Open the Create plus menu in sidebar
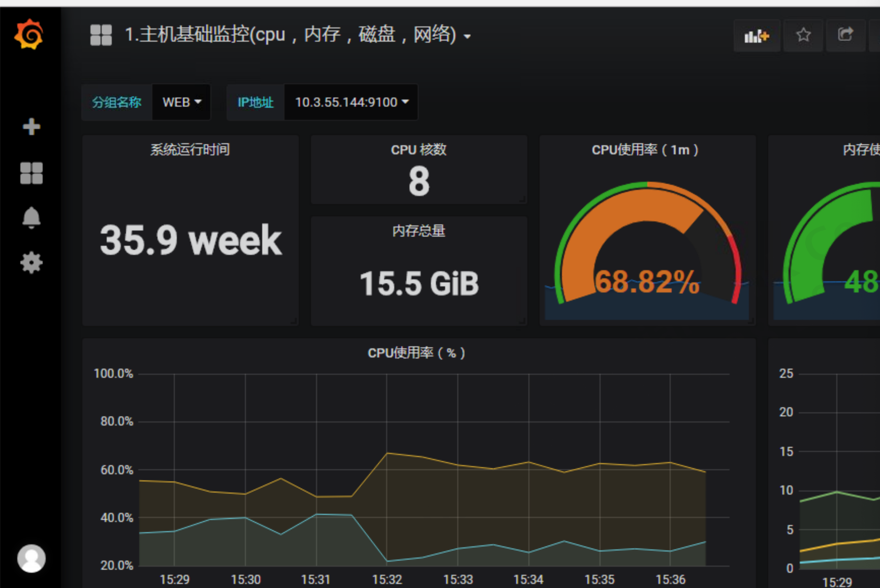This screenshot has height=588, width=880. pyautogui.click(x=32, y=126)
